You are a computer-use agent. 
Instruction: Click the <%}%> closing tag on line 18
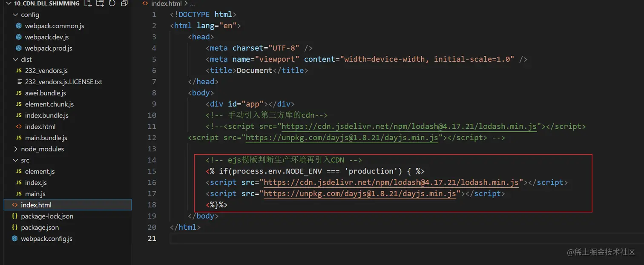[216, 205]
